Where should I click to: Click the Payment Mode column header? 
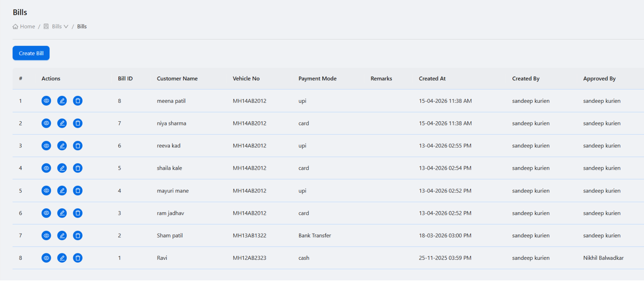click(x=317, y=79)
